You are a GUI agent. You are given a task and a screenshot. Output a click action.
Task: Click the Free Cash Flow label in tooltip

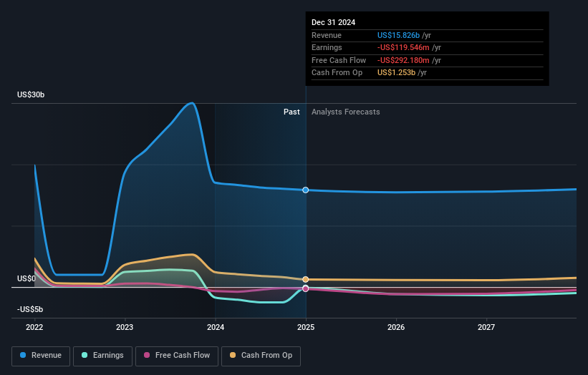pos(339,60)
